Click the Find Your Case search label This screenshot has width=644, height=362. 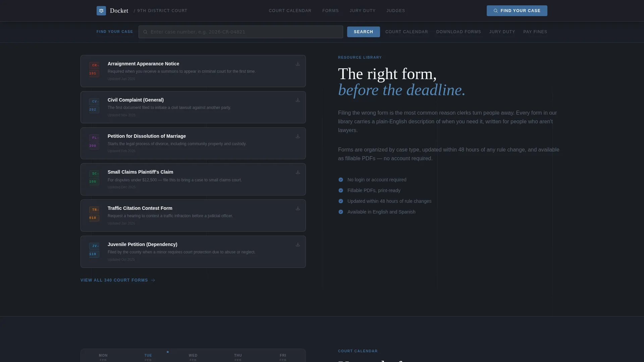[115, 32]
